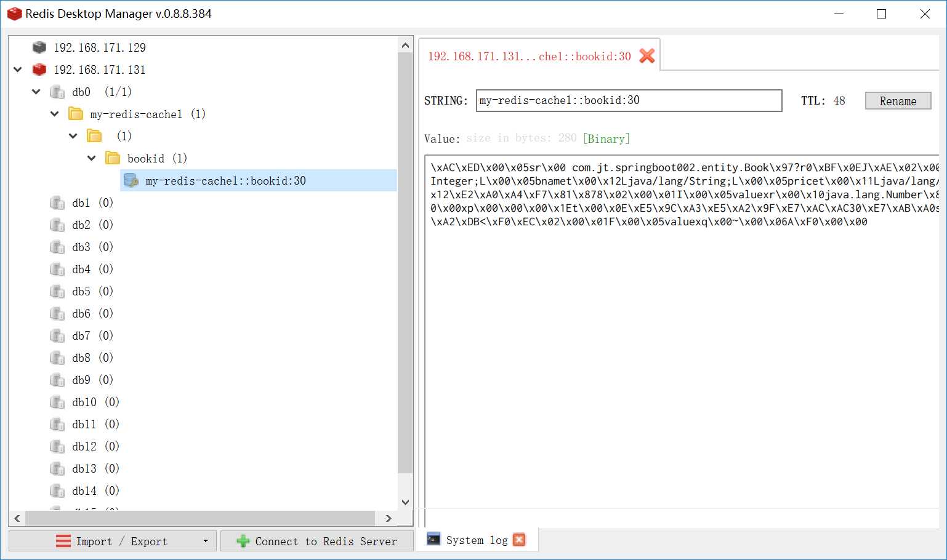Open the Import / Export dropdown arrow
Image resolution: width=947 pixels, height=560 pixels.
pyautogui.click(x=206, y=542)
